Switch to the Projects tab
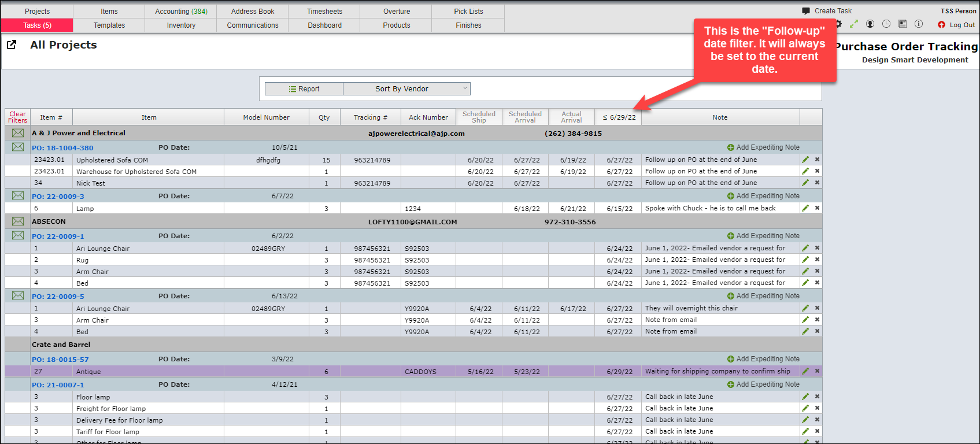980x444 pixels. (37, 12)
